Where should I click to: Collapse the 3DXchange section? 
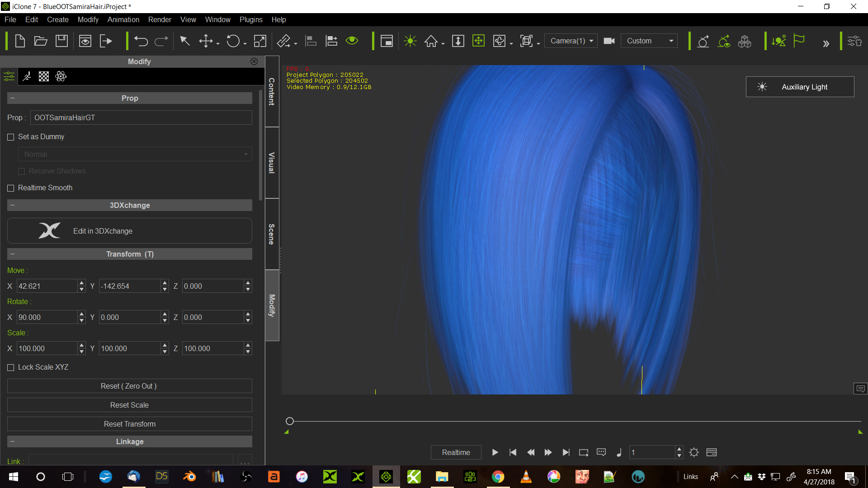pyautogui.click(x=12, y=205)
